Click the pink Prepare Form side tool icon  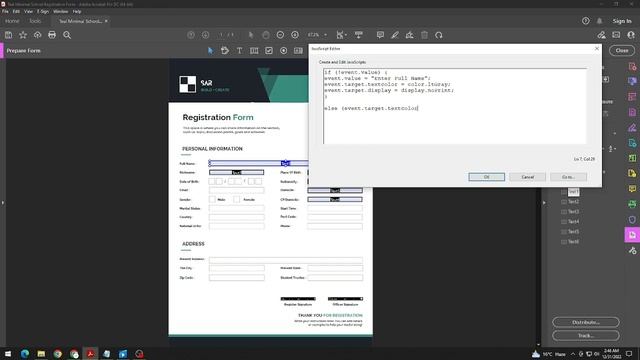[632, 235]
